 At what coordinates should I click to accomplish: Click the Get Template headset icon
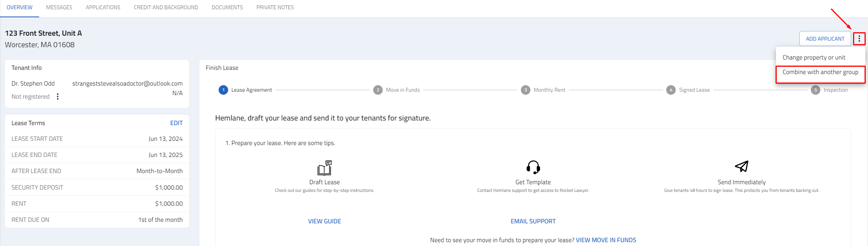533,167
